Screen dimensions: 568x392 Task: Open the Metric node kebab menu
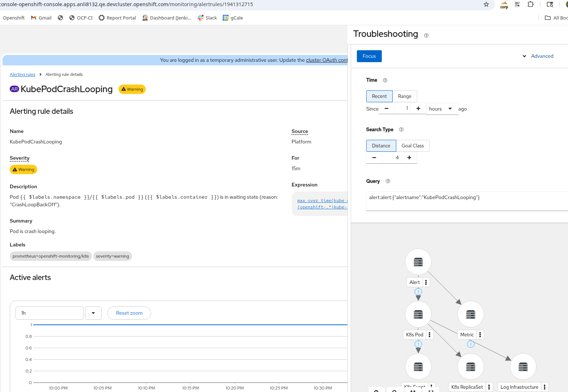480,335
